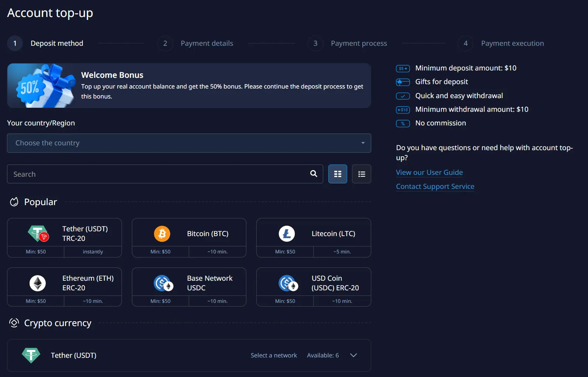Click the minimum deposit amount icon
Screen dimensions: 588x377
[x=403, y=68]
